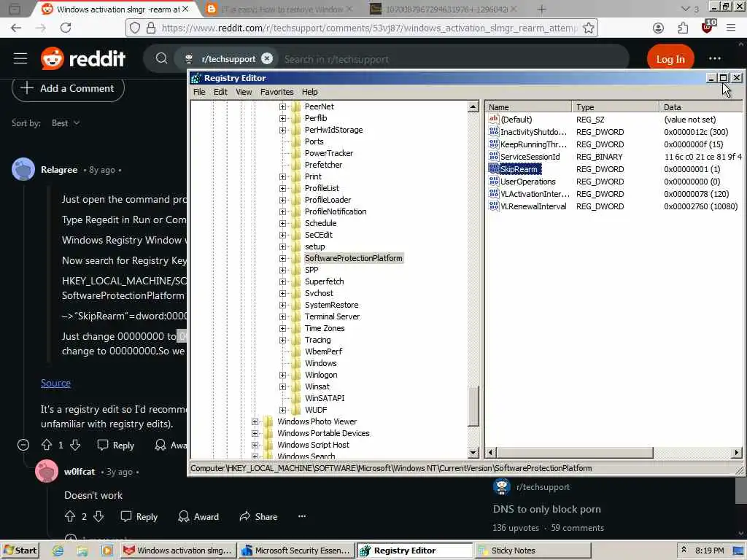Switch to Microsoft Security Essentials taskbar item
Image resolution: width=747 pixels, height=560 pixels.
[x=297, y=551]
